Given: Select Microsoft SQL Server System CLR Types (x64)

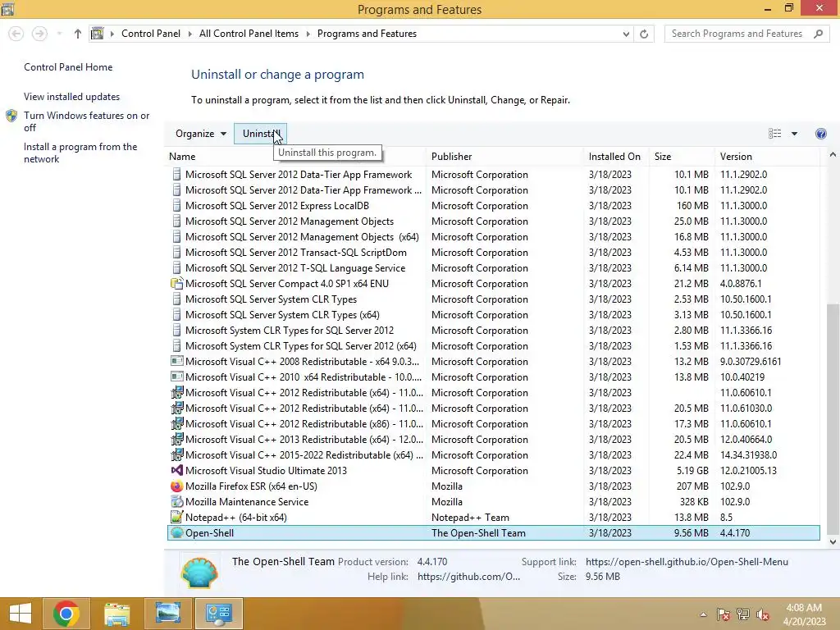Looking at the screenshot, I should pyautogui.click(x=493, y=315).
